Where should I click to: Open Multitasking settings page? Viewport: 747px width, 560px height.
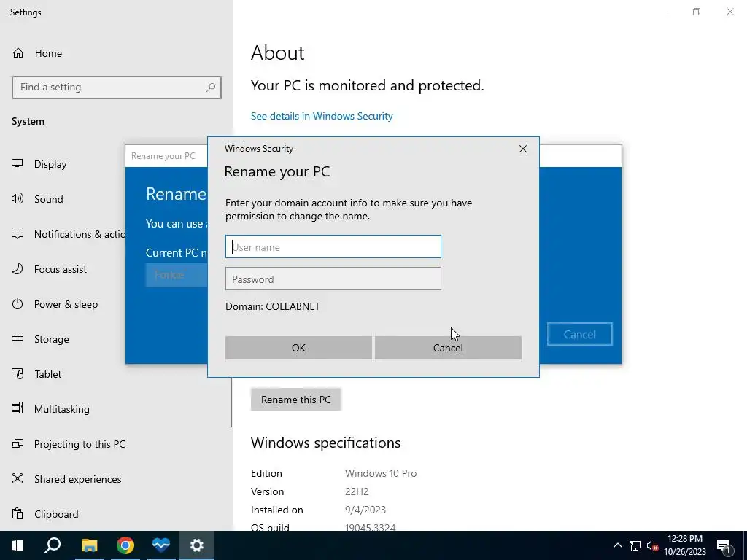point(62,410)
